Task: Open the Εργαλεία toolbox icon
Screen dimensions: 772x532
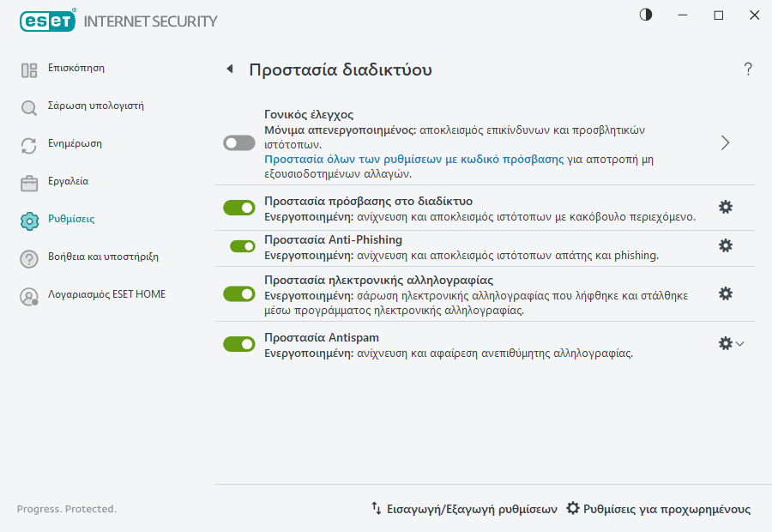Action: click(28, 182)
